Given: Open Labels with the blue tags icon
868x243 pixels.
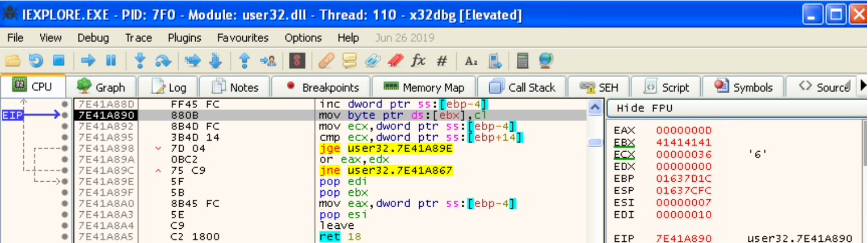Looking at the screenshot, I should 372,60.
